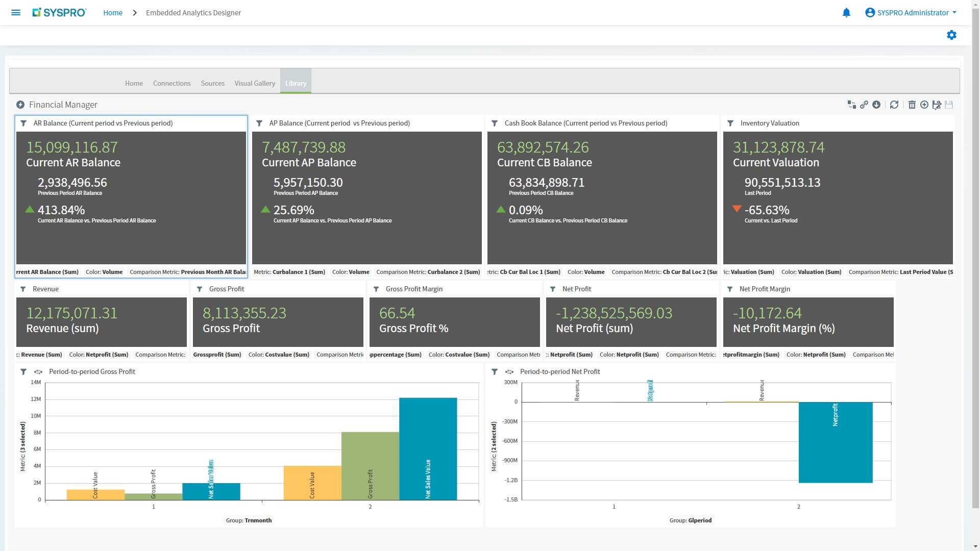Click Metric (3 selected) axis selector
Image resolution: width=980 pixels, height=551 pixels.
[x=22, y=446]
